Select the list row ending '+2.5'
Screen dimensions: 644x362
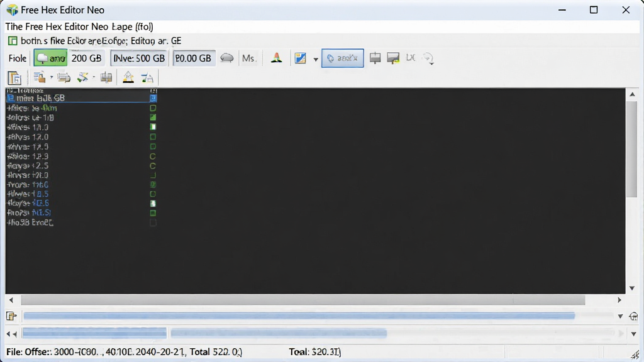(81, 166)
